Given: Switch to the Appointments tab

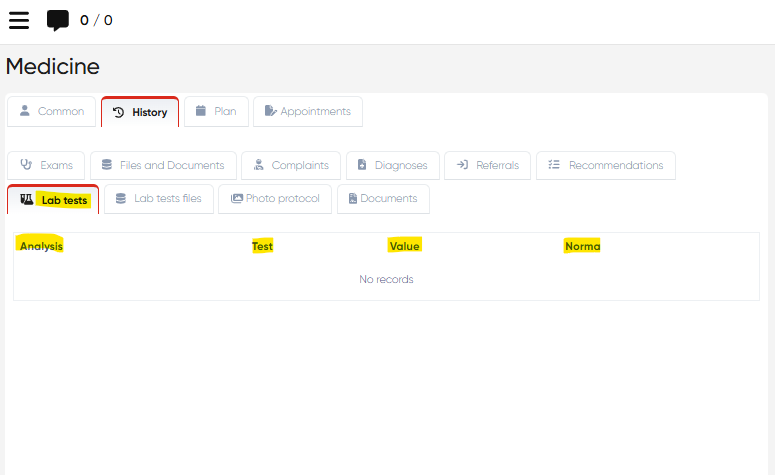Looking at the screenshot, I should (x=308, y=111).
